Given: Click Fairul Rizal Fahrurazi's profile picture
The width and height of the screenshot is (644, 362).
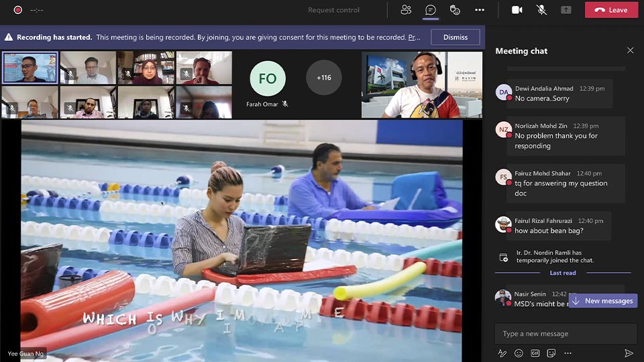Looking at the screenshot, I should pyautogui.click(x=504, y=225).
